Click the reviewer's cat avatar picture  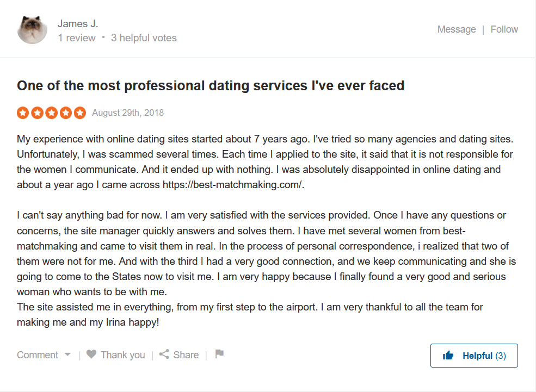click(32, 29)
